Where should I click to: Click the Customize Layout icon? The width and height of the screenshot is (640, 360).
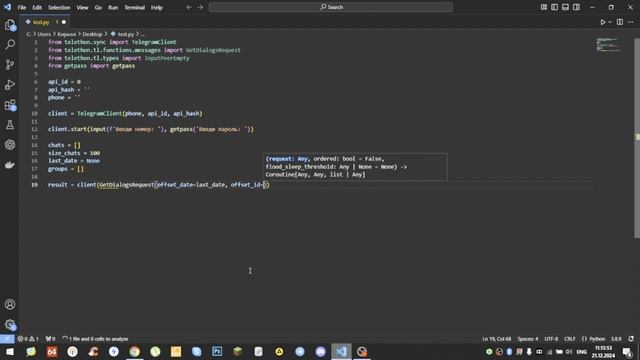[x=544, y=7]
